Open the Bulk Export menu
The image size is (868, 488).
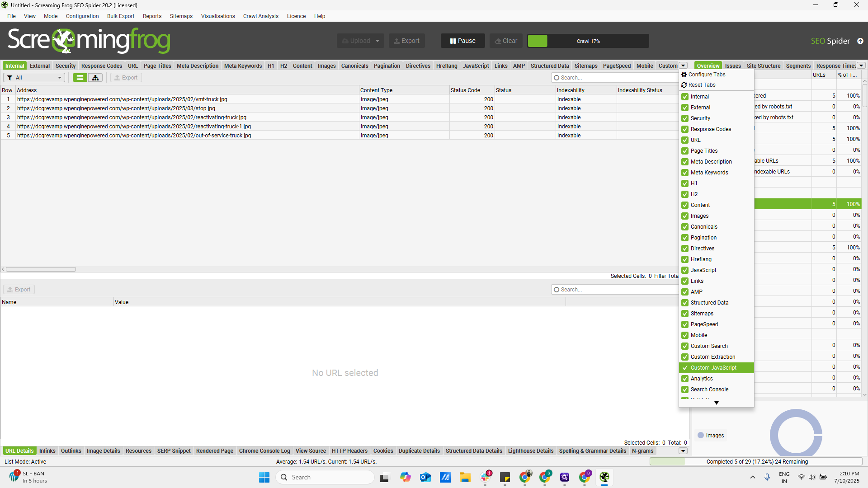point(121,16)
